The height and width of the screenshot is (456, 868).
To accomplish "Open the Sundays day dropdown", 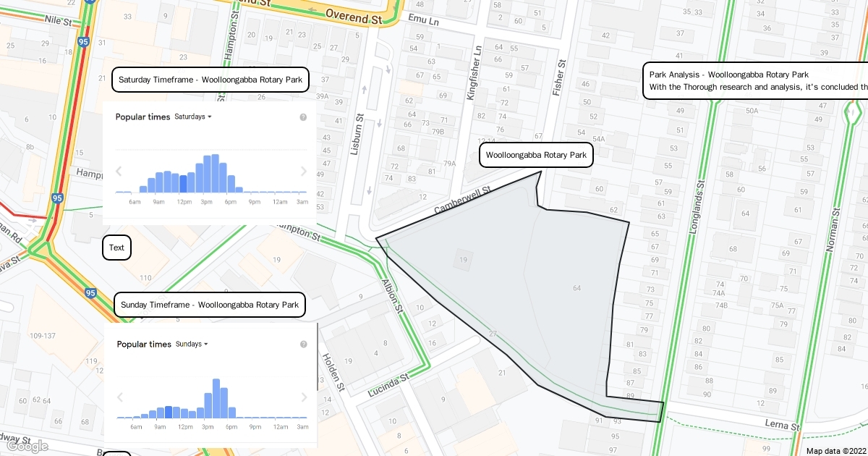I will click(192, 344).
